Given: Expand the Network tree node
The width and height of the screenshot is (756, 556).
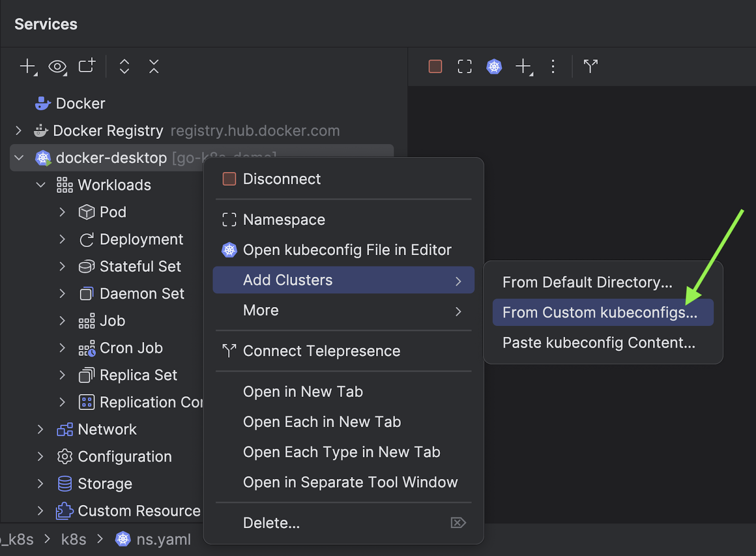Looking at the screenshot, I should [41, 429].
